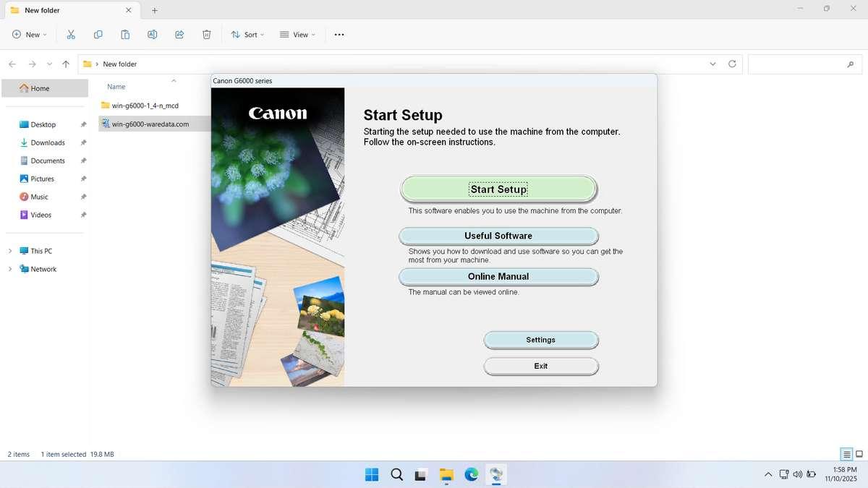Open the Online Manual

tap(498, 275)
